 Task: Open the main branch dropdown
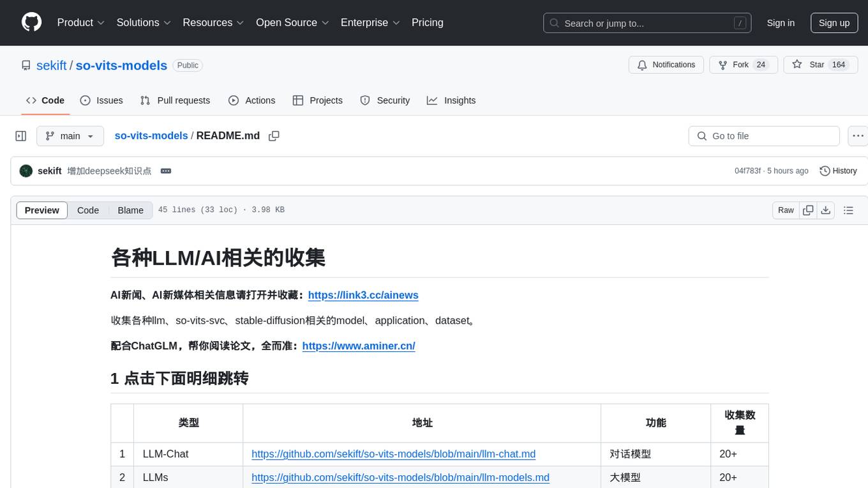70,136
